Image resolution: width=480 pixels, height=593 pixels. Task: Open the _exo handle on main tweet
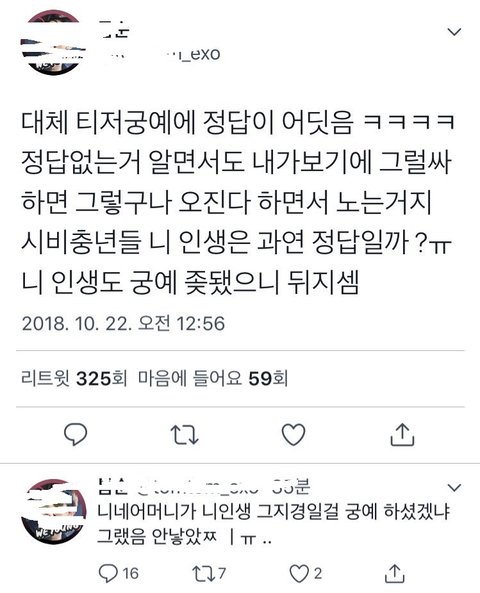[x=161, y=55]
